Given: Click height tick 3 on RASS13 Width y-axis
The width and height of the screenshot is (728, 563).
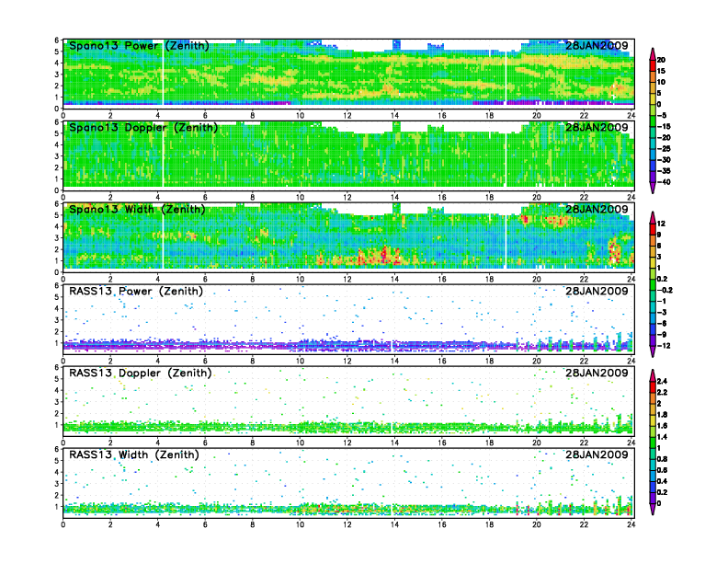Looking at the screenshot, I should click(x=57, y=484).
